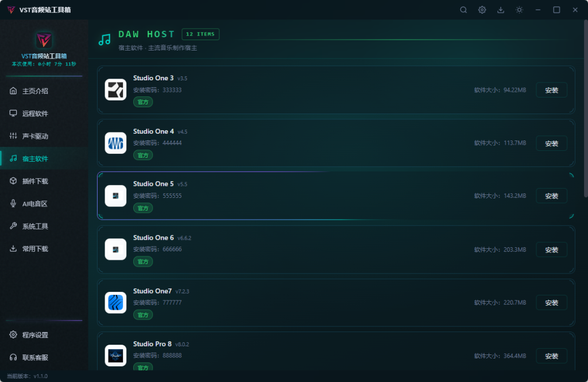Open settings gear in title bar
This screenshot has height=382, width=588.
pos(482,10)
